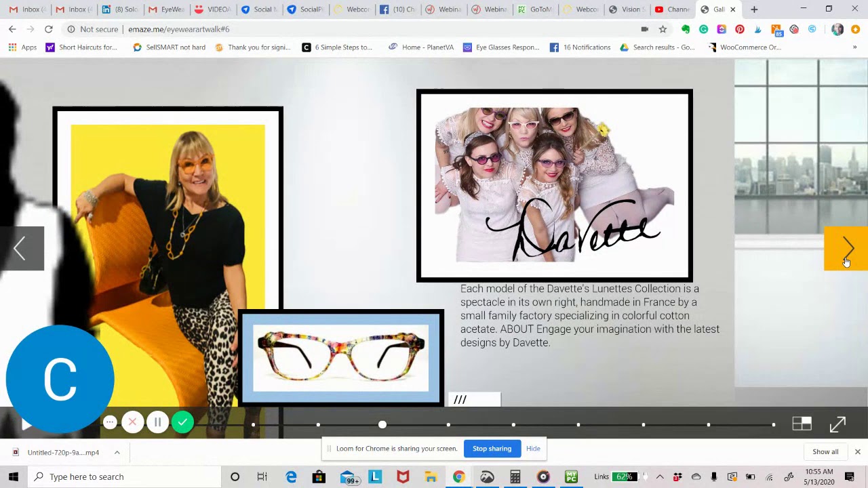868x488 pixels.
Task: Open WooCommerce Or... bookmark
Action: pos(745,47)
